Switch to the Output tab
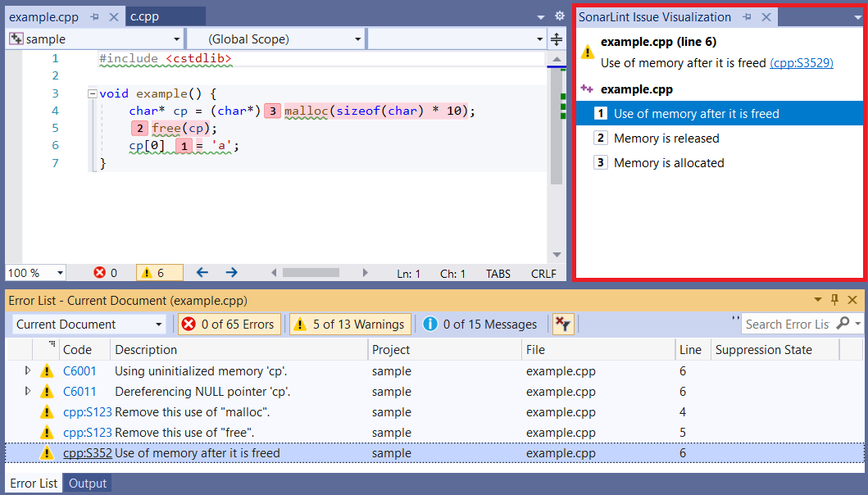This screenshot has height=495, width=868. pyautogui.click(x=87, y=483)
